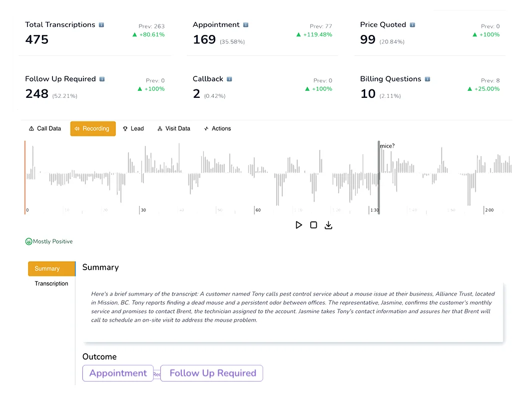The width and height of the screenshot is (532, 400).
Task: Switch to the Lead tab
Action: pos(133,129)
